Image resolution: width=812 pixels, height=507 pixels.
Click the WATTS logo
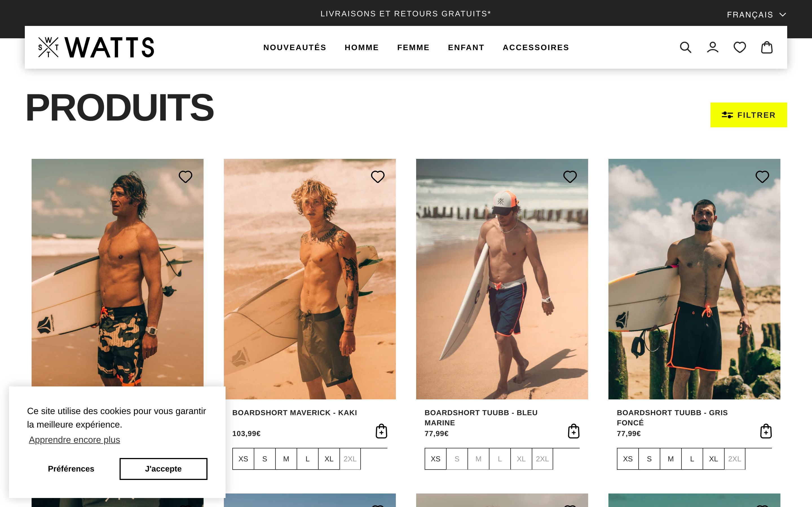[x=96, y=47]
